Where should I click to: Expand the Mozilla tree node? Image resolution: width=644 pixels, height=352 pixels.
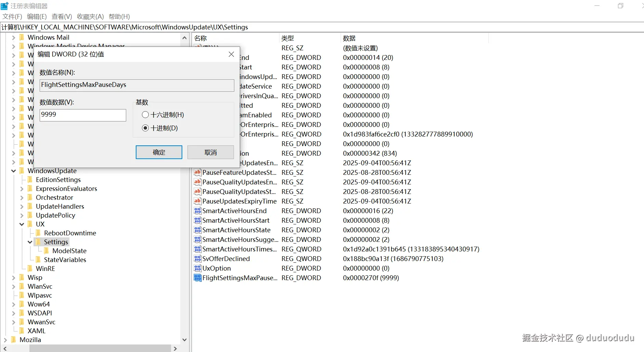point(5,340)
